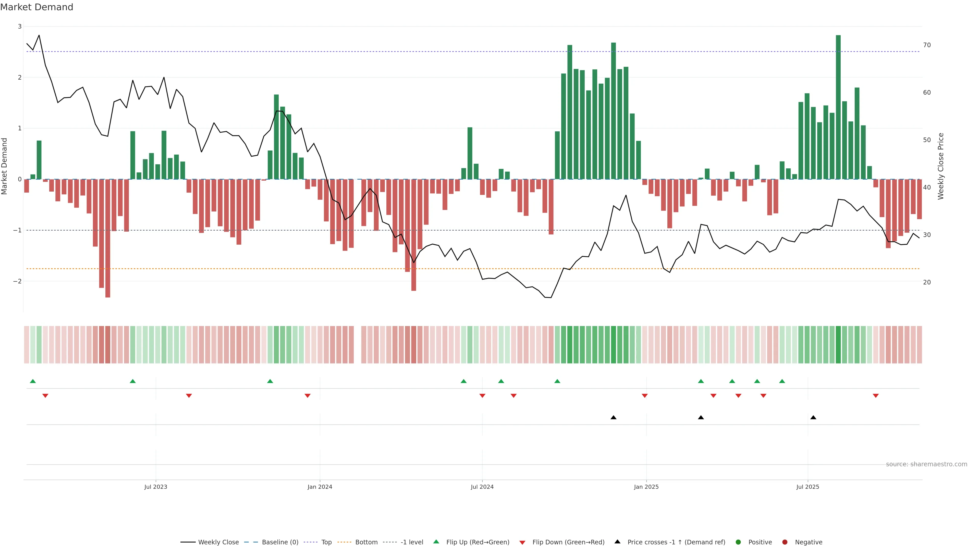Image resolution: width=980 pixels, height=551 pixels.
Task: Click the green Positive legend dot
Action: tap(738, 542)
